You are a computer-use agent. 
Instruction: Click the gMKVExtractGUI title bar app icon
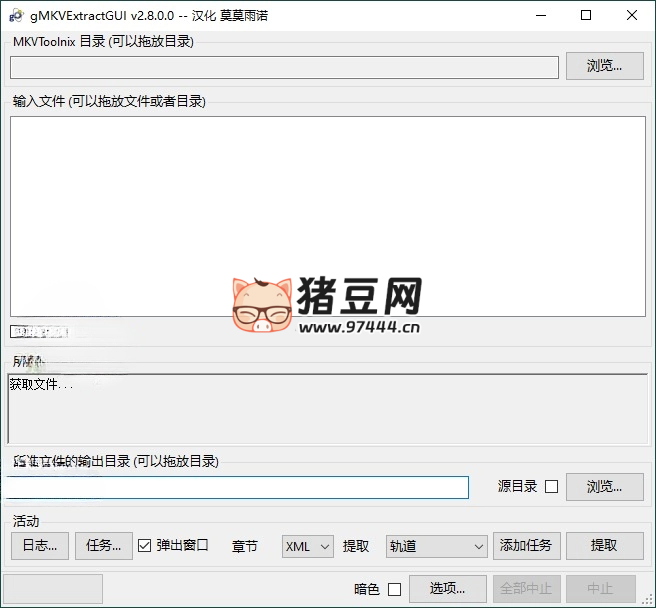[x=16, y=15]
